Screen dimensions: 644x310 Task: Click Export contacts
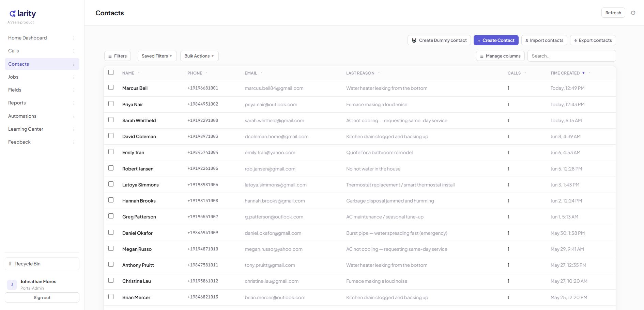point(593,40)
